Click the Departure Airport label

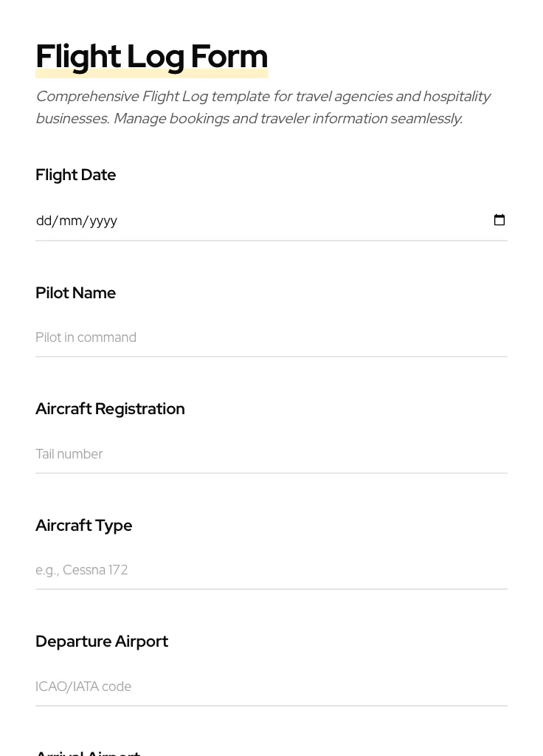tap(102, 641)
